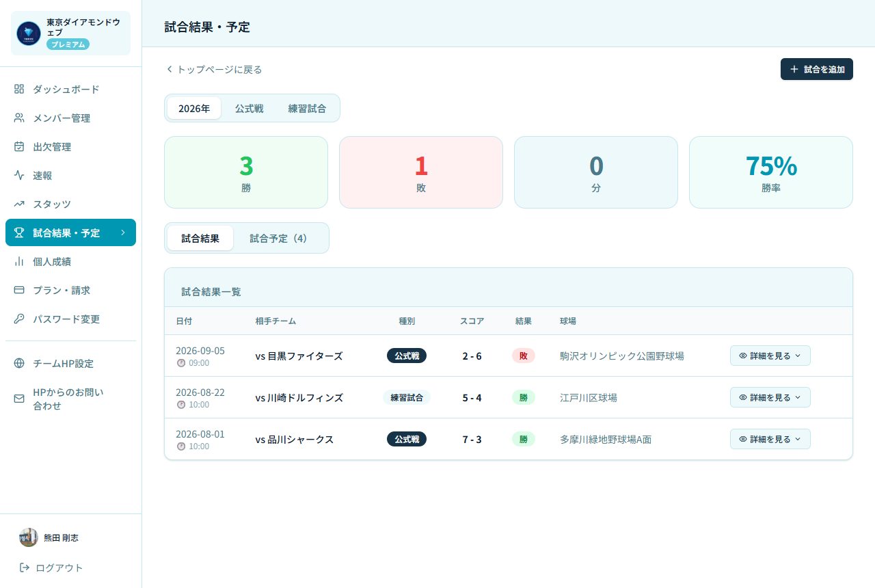Open the 個人成績 bar chart icon
The height and width of the screenshot is (588, 875).
click(x=19, y=262)
